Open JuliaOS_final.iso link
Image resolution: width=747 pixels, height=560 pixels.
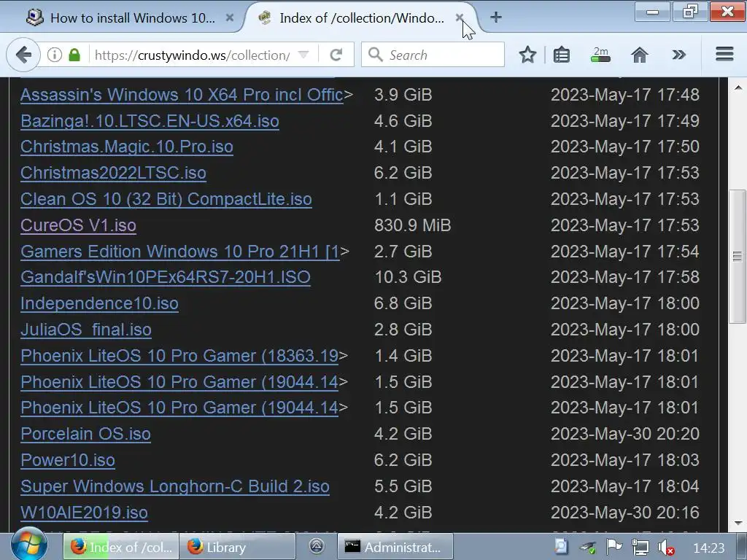[x=86, y=330]
